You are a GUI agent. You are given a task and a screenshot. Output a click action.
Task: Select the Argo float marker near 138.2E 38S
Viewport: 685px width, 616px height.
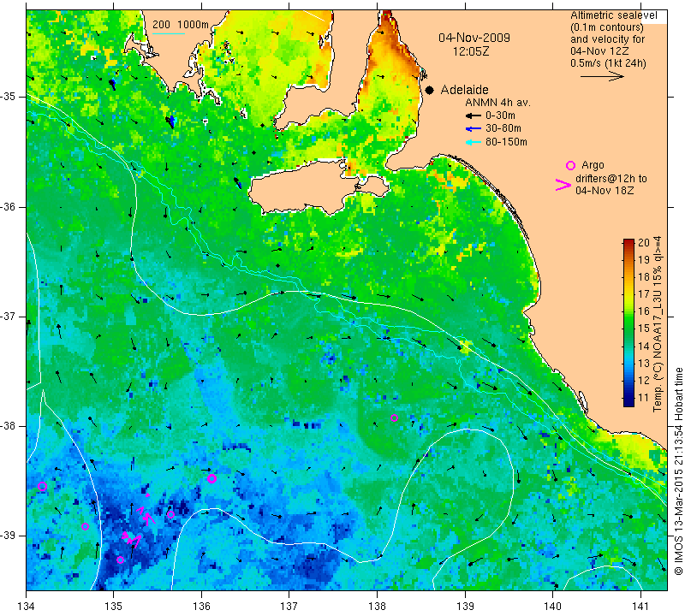click(394, 418)
